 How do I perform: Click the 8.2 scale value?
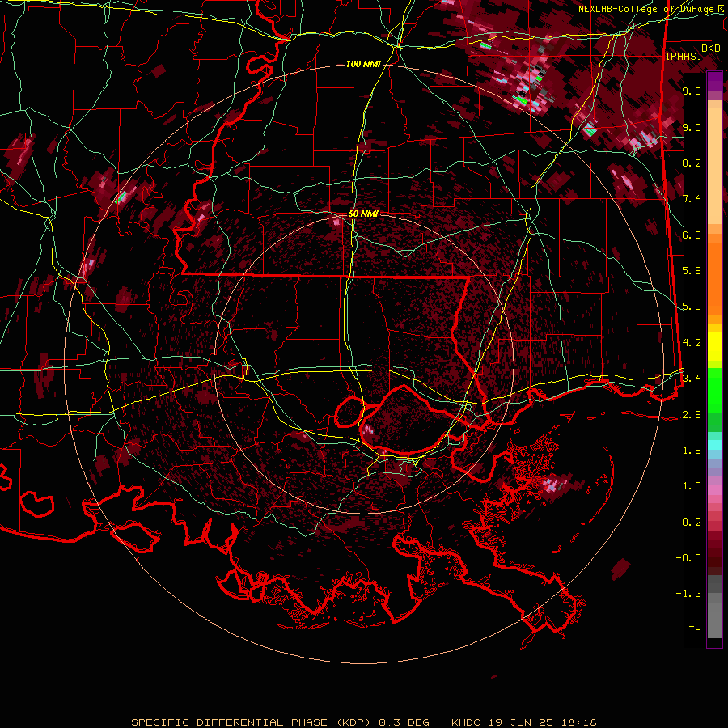point(692,163)
